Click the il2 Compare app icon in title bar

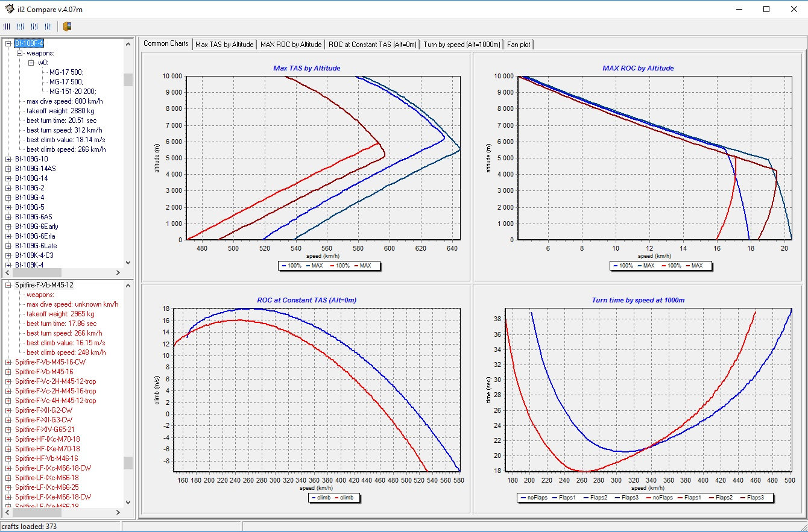[8, 9]
